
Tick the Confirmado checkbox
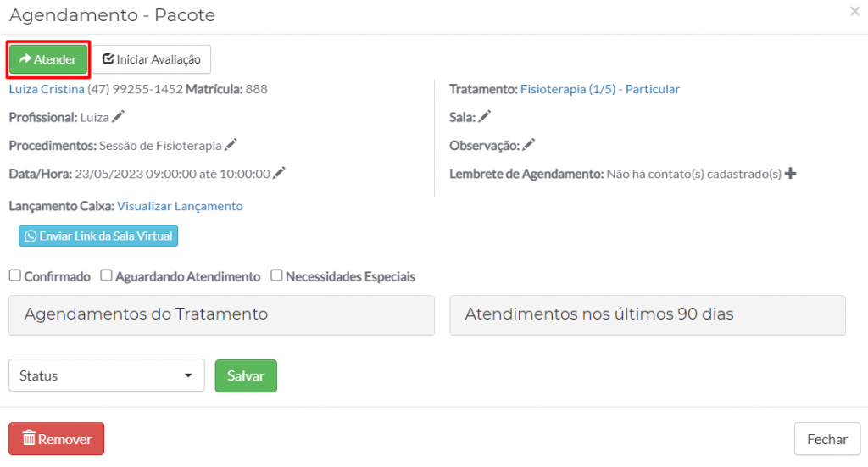[15, 275]
